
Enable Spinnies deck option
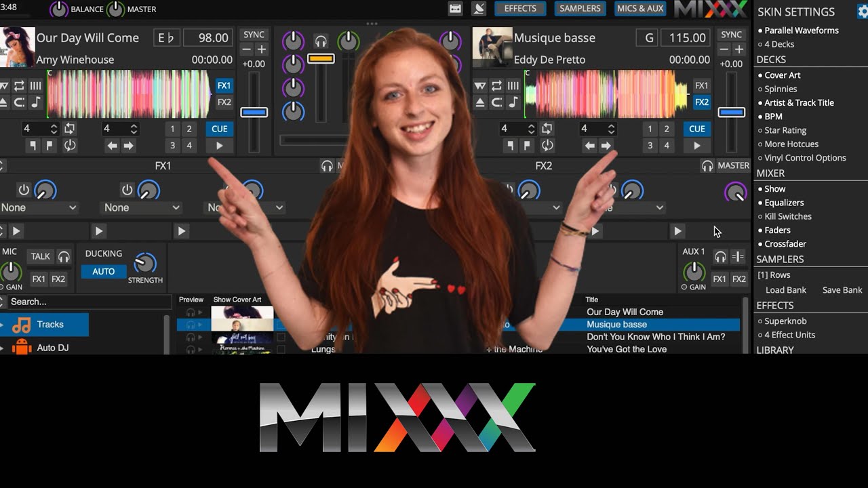[777, 89]
